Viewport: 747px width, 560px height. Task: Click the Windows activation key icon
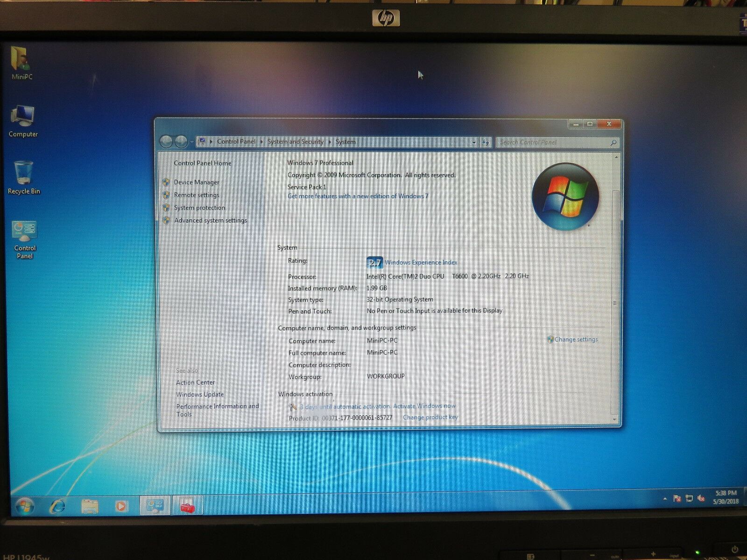(293, 407)
